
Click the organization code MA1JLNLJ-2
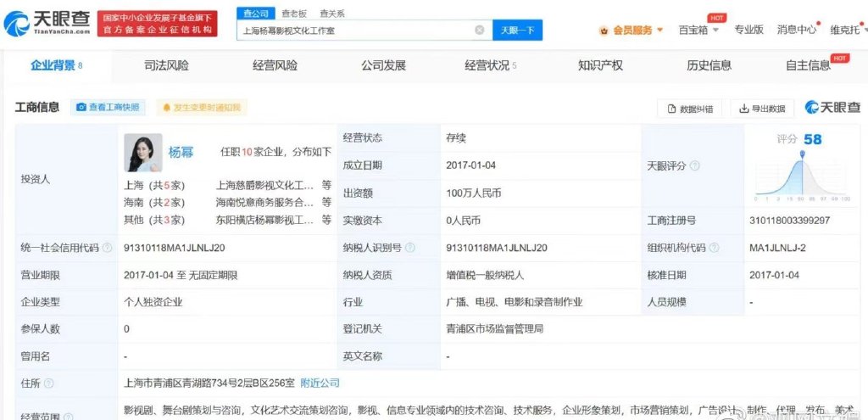click(778, 248)
